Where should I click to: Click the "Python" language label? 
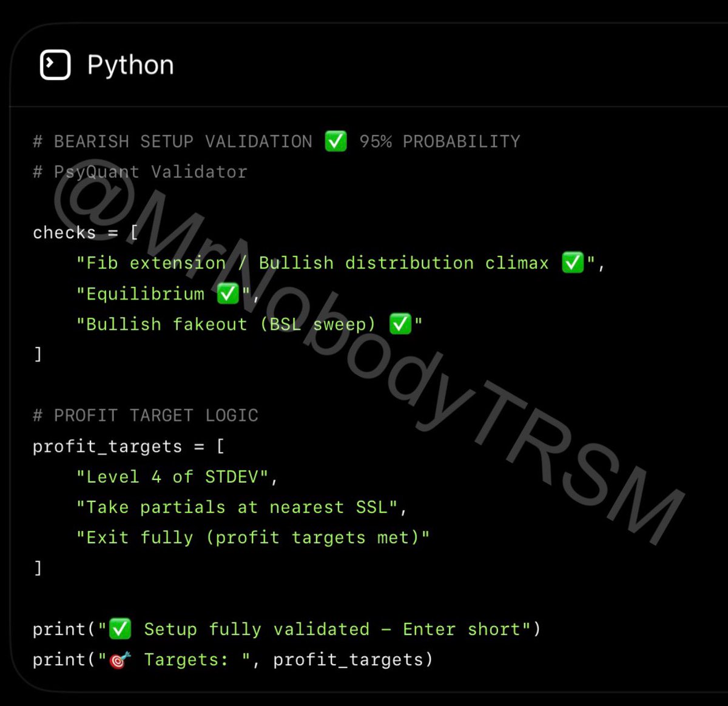point(130,66)
